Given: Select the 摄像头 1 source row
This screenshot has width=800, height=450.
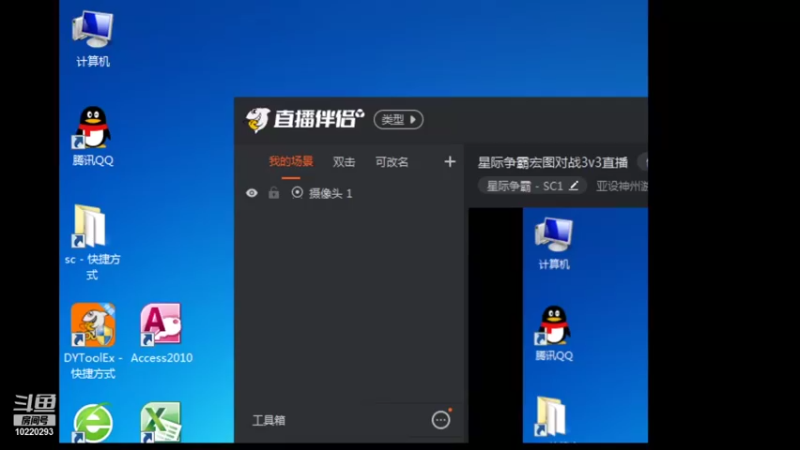Looking at the screenshot, I should (349, 193).
